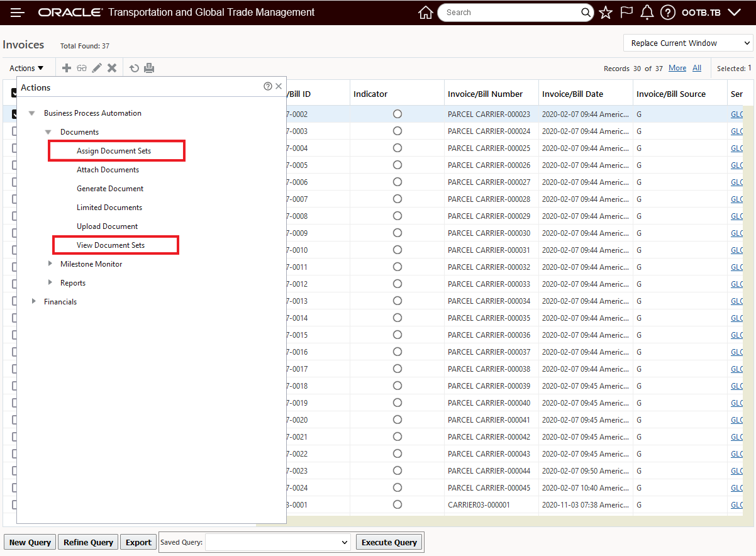Image resolution: width=756 pixels, height=556 pixels.
Task: Select the Indicator radio on PARCEL CARRIER-000023
Action: [x=397, y=114]
